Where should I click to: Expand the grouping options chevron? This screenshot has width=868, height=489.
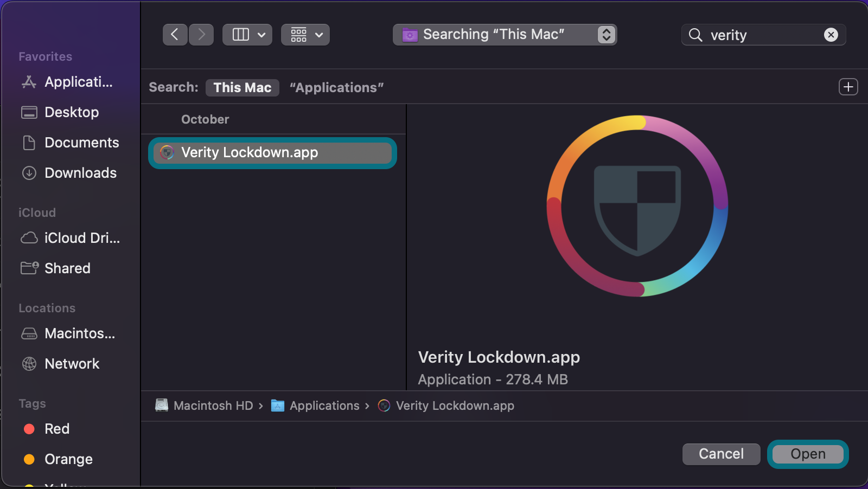[320, 35]
